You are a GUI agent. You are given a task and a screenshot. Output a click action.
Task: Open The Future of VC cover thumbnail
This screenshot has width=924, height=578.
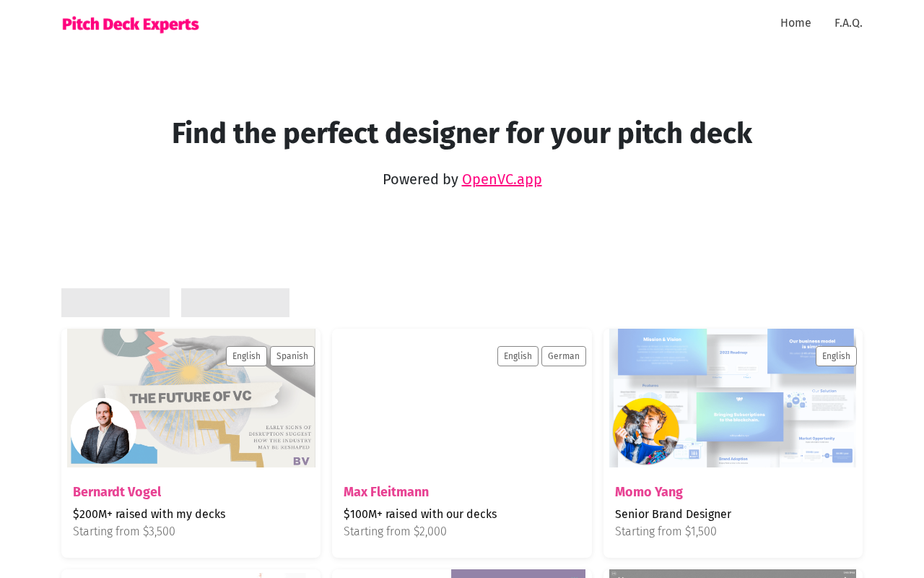191,398
